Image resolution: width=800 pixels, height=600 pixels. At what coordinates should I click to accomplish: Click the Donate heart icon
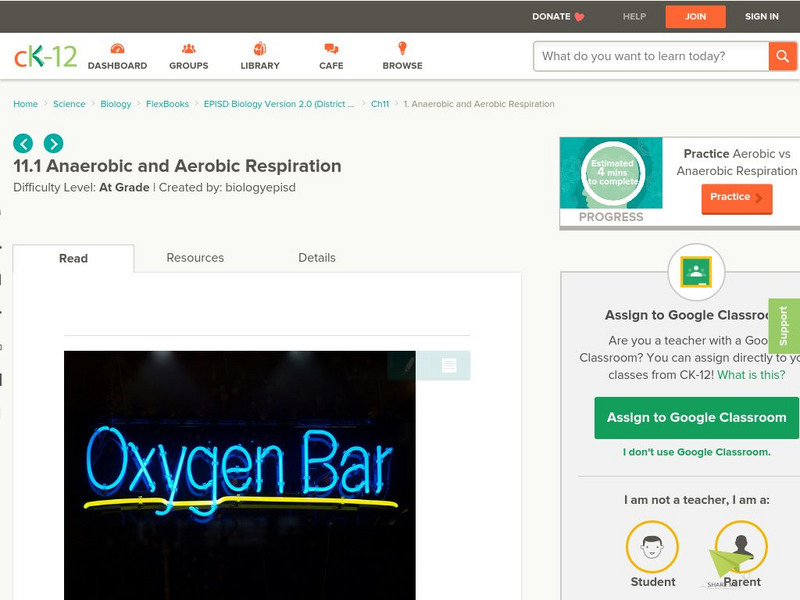point(579,17)
